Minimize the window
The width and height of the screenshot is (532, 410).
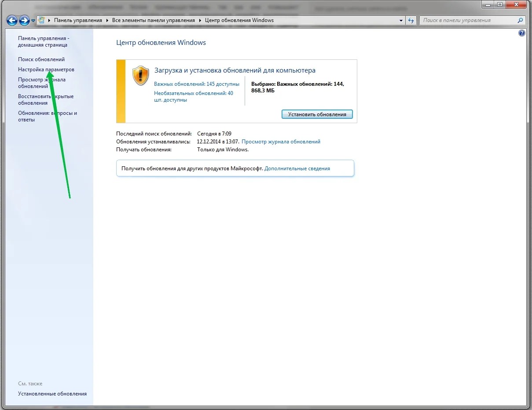(x=488, y=4)
